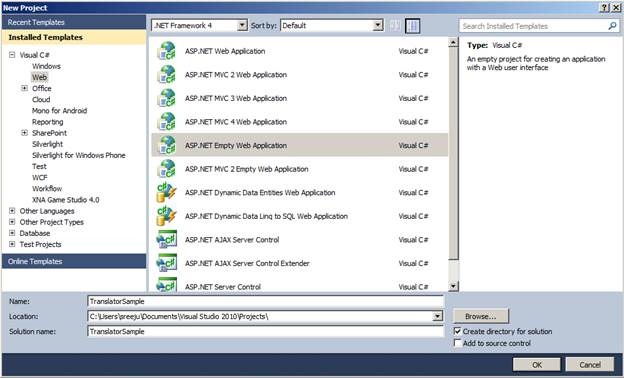Close the New Project dialog
This screenshot has width=624, height=378.
coord(616,8)
